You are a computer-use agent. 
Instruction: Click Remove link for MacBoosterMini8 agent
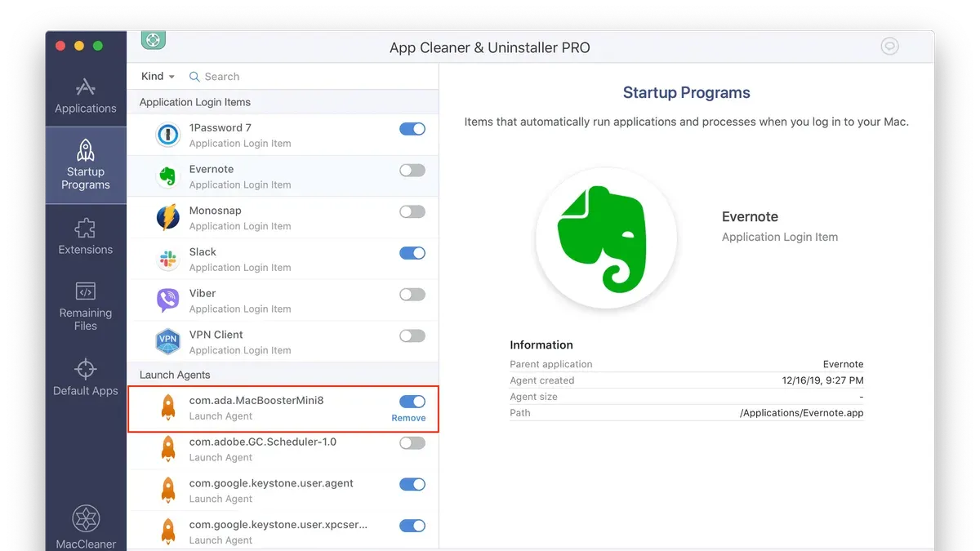click(408, 418)
